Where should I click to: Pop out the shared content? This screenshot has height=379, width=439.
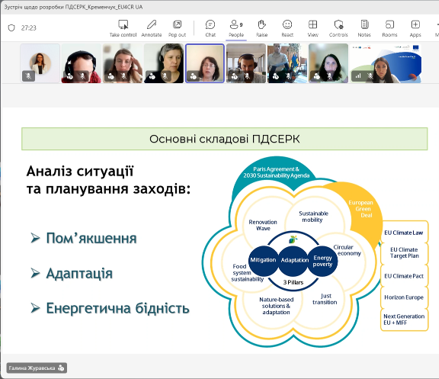tap(177, 28)
